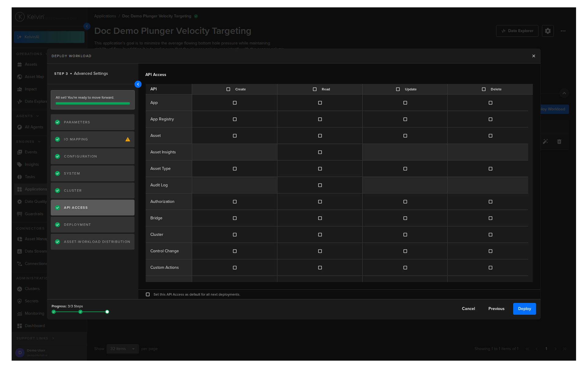The image size is (588, 368).
Task: Cancel the deployment dialog
Action: coord(468,309)
